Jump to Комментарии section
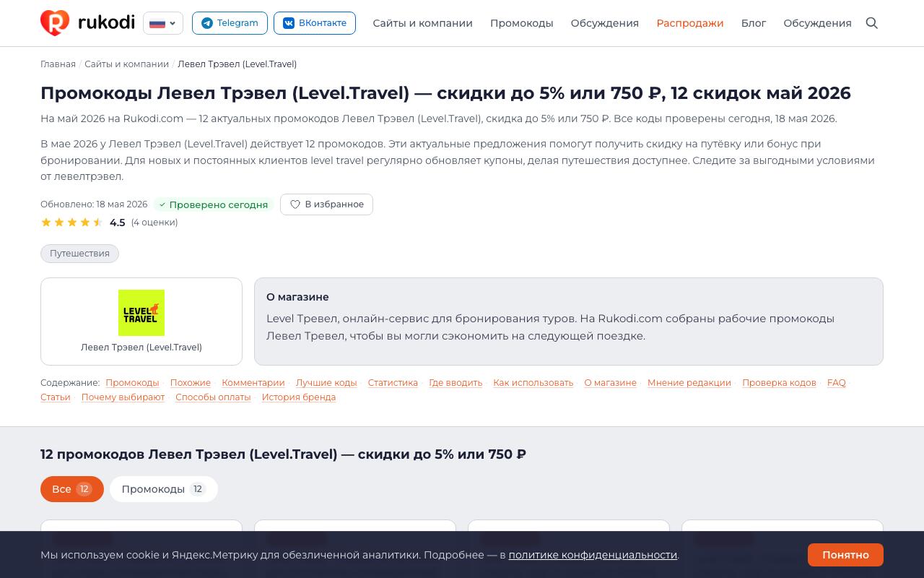Viewport: 924px width, 578px height. pyautogui.click(x=253, y=383)
